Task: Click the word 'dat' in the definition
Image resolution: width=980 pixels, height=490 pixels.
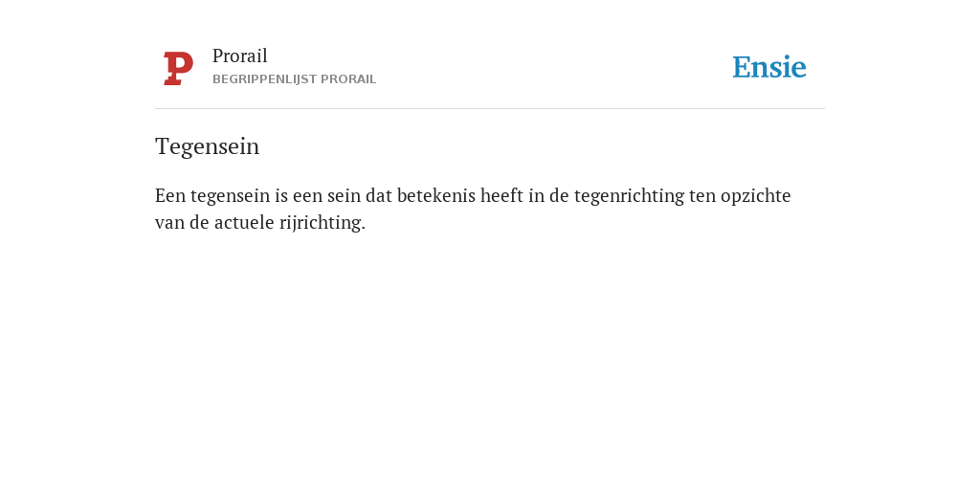Action: [x=379, y=195]
